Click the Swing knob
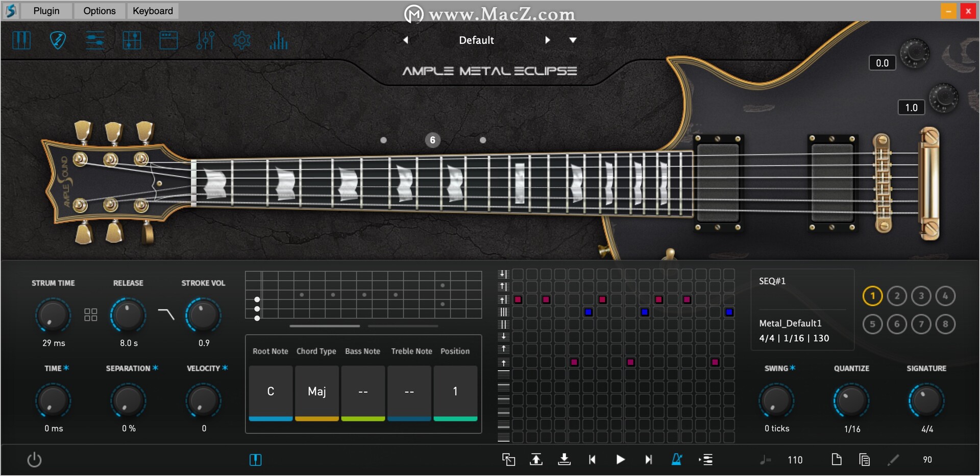The height and width of the screenshot is (476, 980). point(776,401)
